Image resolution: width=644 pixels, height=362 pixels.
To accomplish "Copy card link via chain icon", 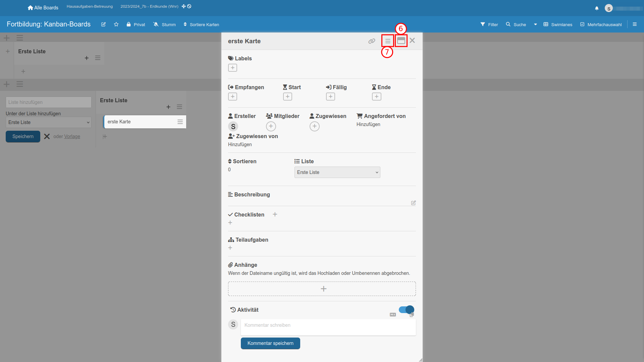I will 372,41.
